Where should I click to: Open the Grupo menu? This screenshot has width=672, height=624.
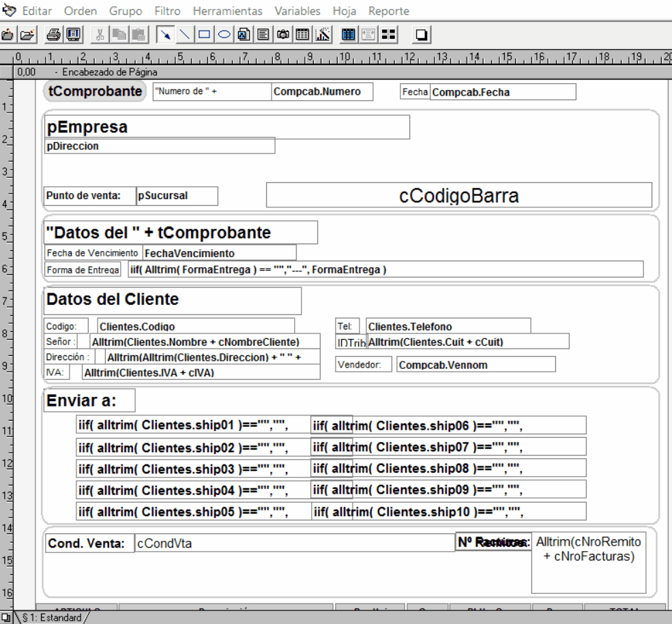(126, 11)
